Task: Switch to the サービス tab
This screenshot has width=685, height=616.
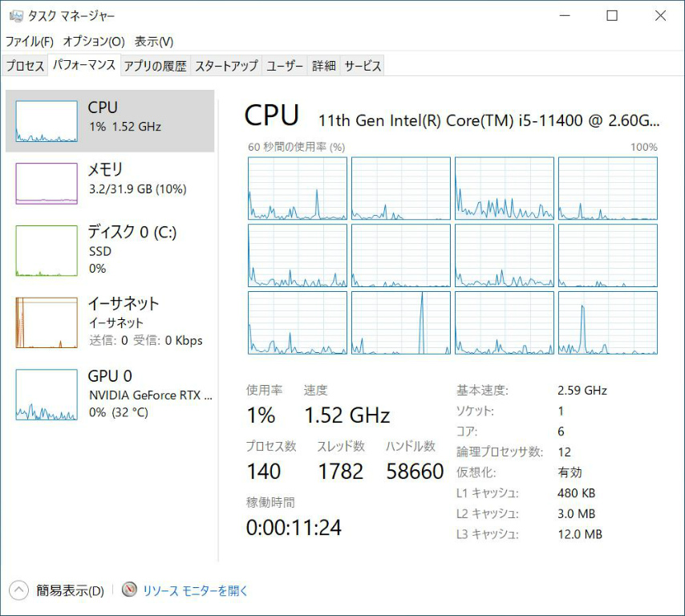Action: 363,66
